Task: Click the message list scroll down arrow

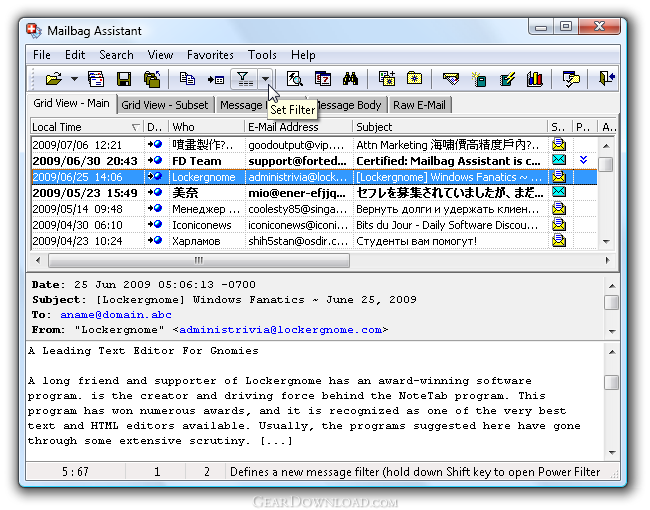Action: pyautogui.click(x=606, y=241)
